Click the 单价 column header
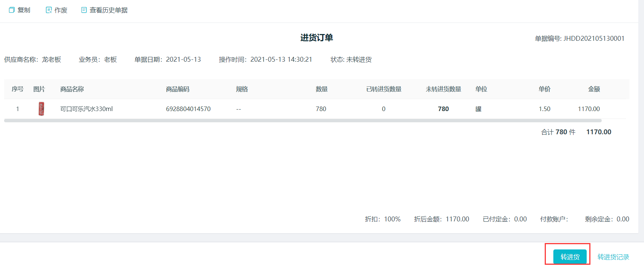 [x=544, y=89]
